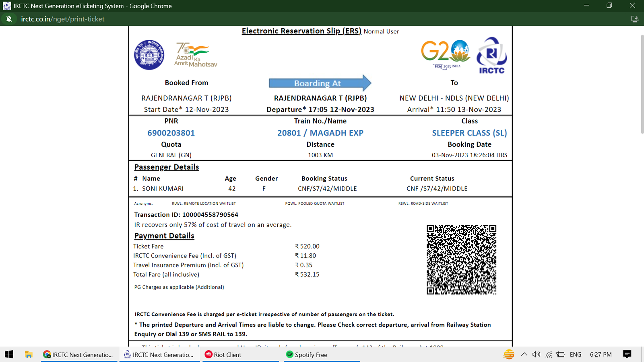
Task: Open the Wi-Fi network flyout
Action: click(549, 354)
